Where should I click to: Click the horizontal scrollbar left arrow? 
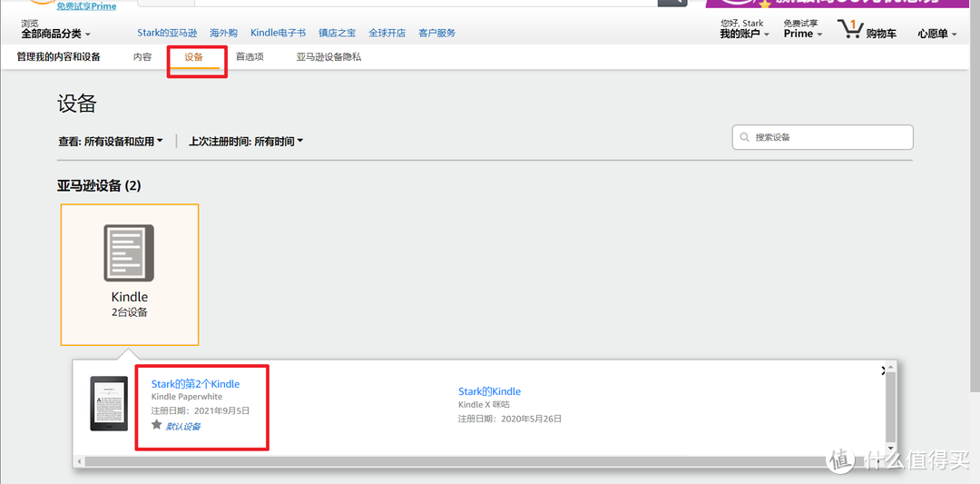coord(79,461)
